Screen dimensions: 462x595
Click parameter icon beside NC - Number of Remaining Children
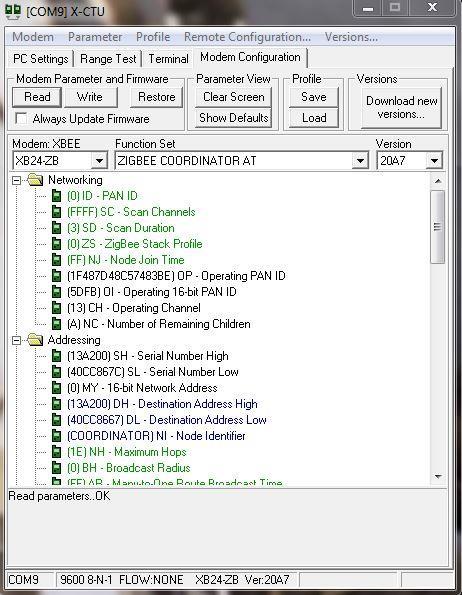tap(56, 324)
